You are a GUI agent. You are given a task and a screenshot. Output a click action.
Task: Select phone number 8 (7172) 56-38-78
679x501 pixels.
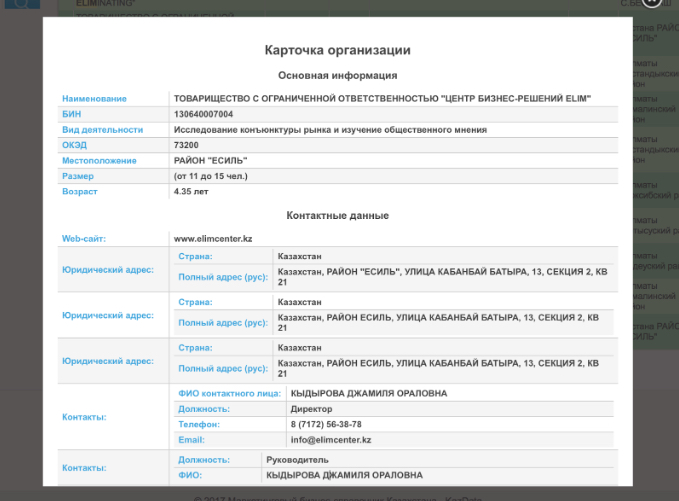coord(326,424)
